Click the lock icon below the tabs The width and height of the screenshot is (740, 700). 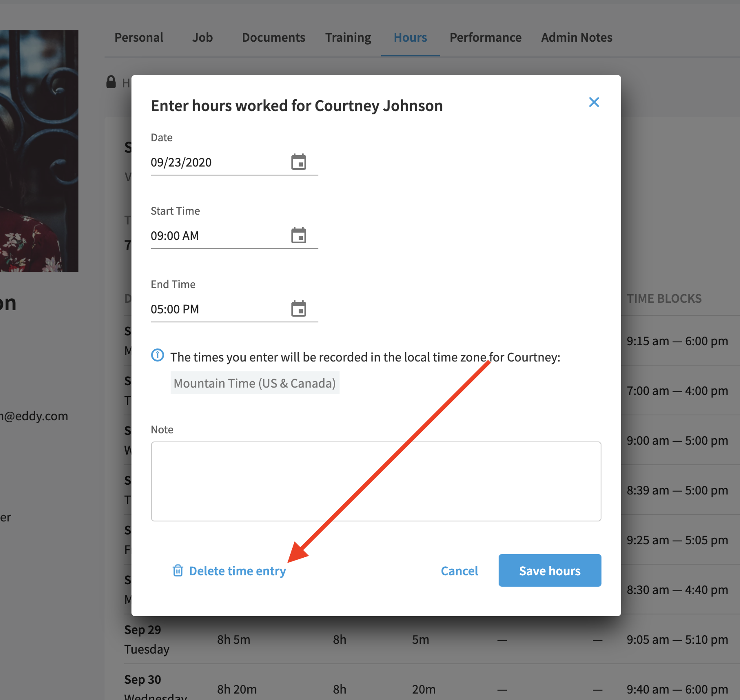pyautogui.click(x=111, y=82)
